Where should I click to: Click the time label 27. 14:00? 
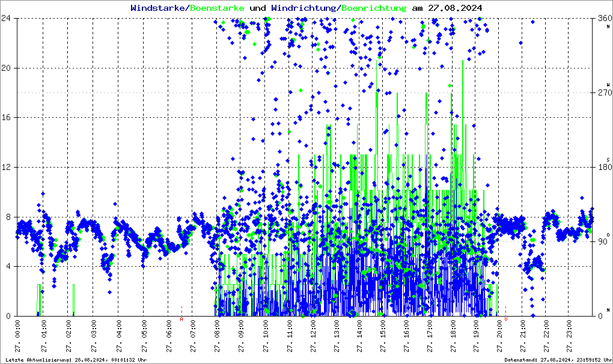pos(360,336)
